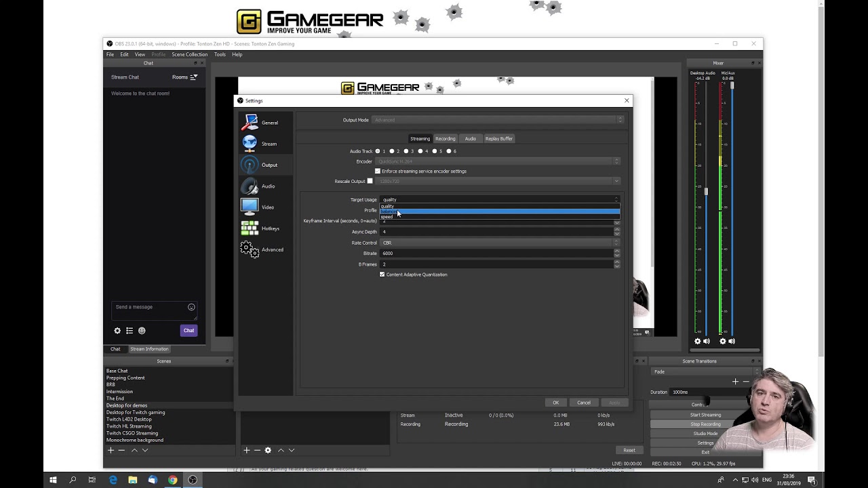Move source down with arrow icon
The width and height of the screenshot is (868, 488).
point(292,450)
